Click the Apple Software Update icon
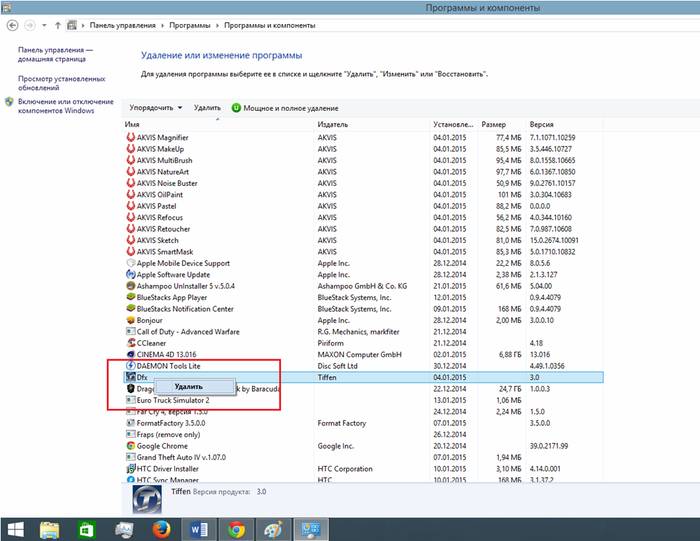The width and height of the screenshot is (700, 541). click(130, 274)
